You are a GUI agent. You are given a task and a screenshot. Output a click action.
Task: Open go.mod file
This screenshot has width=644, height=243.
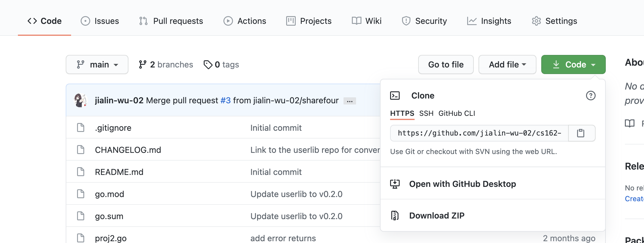109,194
